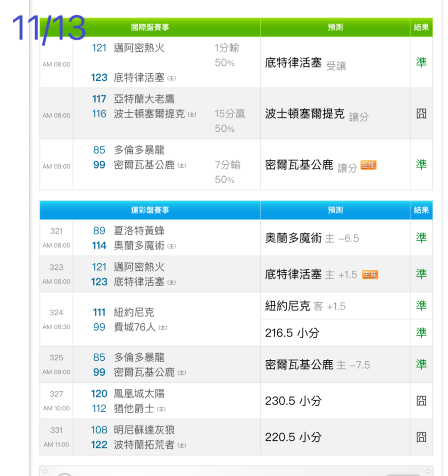This screenshot has height=476, width=448.
Task: Click the AM 10:00 game time
Action: click(x=56, y=408)
